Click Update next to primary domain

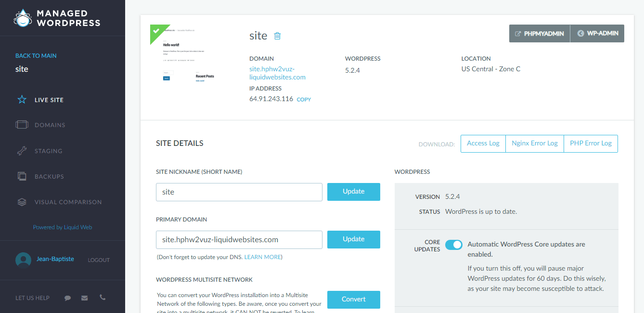tap(354, 239)
